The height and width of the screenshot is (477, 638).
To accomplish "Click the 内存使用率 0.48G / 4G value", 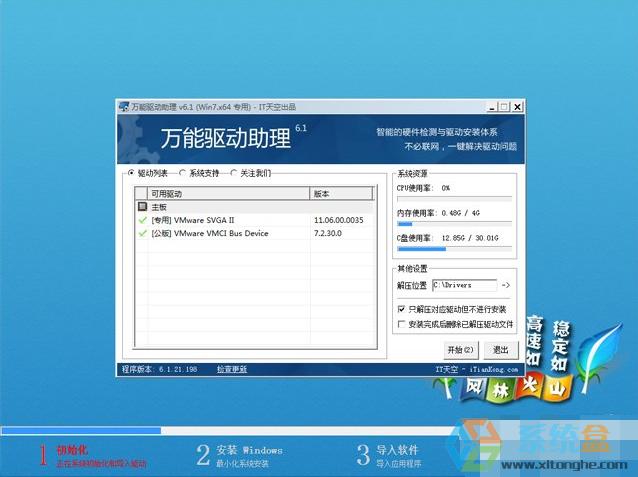I will [461, 213].
